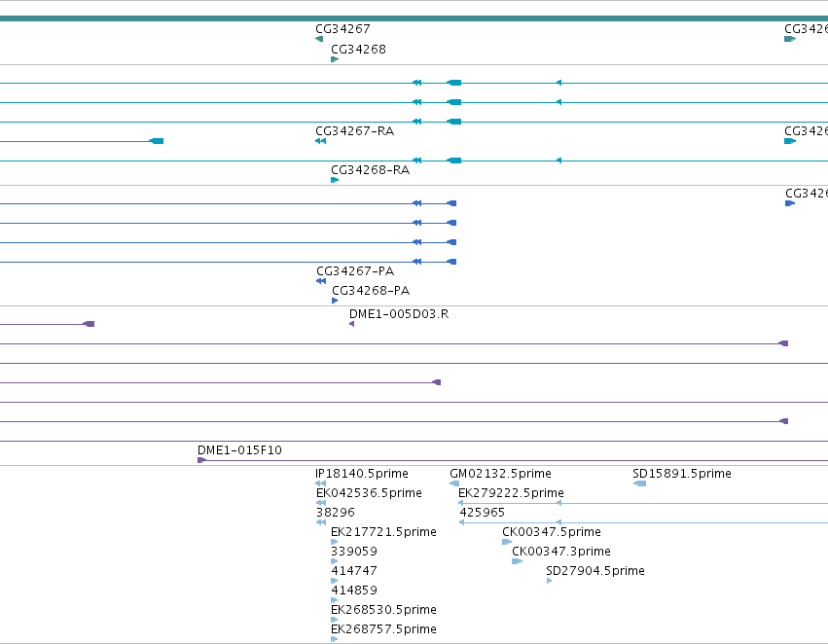828x644 pixels.
Task: Click the 414859 arrow glyph
Action: click(x=335, y=600)
